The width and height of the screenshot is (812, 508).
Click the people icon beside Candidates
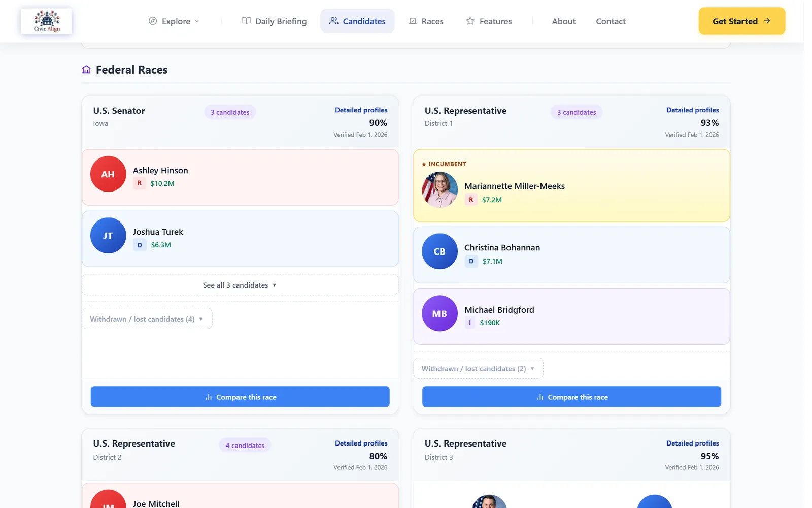click(333, 21)
